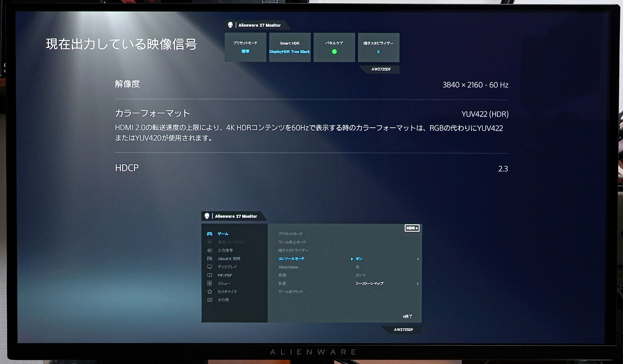Click the 現在出力している映像信号 heading
This screenshot has width=623, height=364.
point(121,44)
